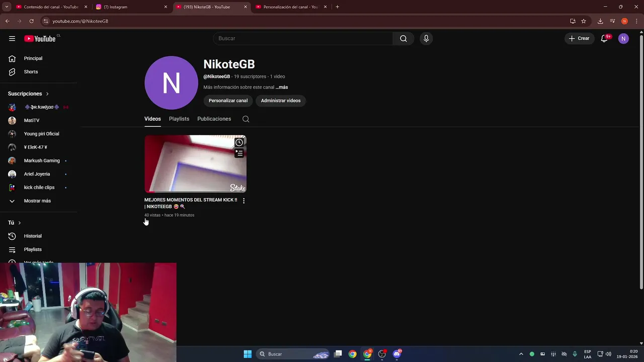View site information icon in address bar
The width and height of the screenshot is (644, 362).
click(x=46, y=21)
